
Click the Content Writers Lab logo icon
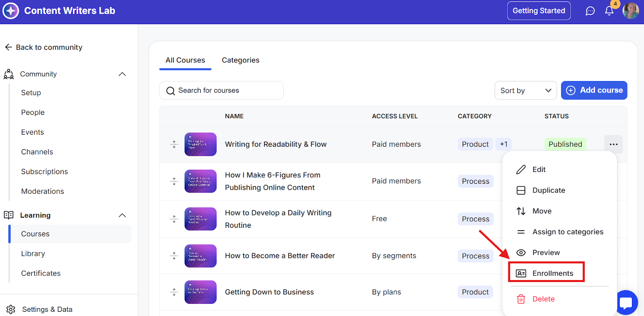point(11,11)
